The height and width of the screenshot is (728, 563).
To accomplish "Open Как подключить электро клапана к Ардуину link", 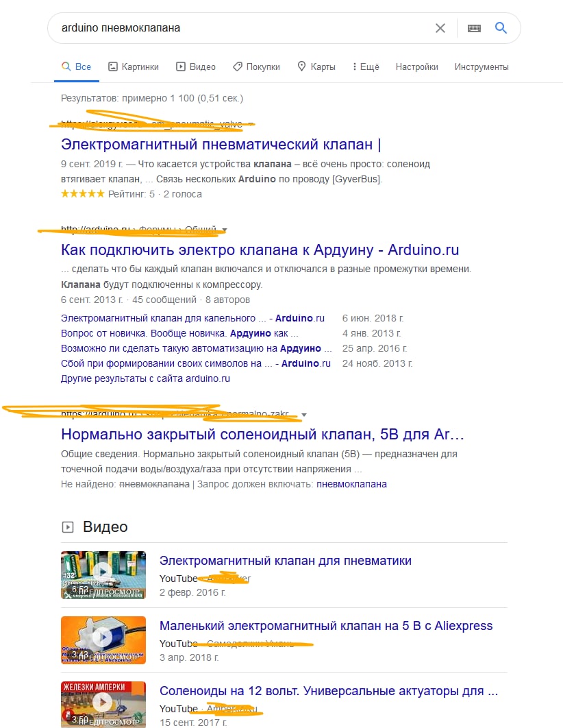I will tap(260, 250).
